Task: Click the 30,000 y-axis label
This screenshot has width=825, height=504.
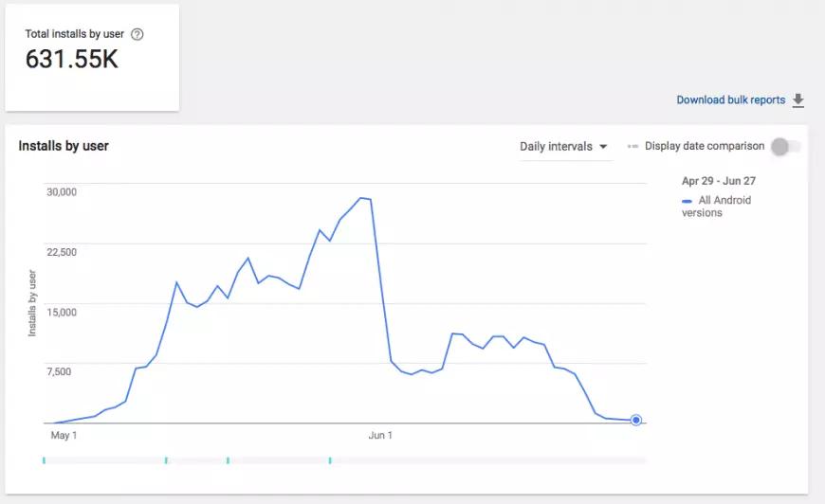Action: coord(62,191)
